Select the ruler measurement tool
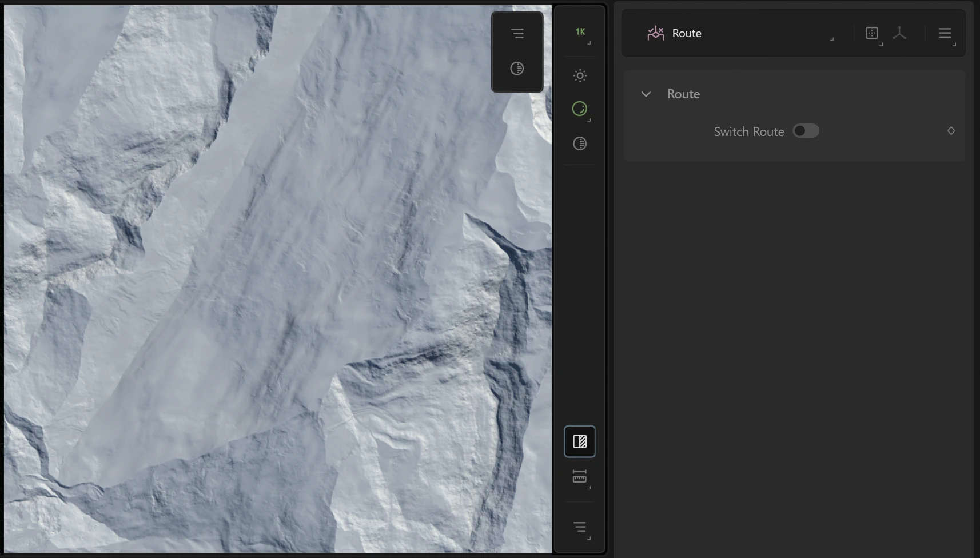This screenshot has width=980, height=558. click(x=580, y=477)
